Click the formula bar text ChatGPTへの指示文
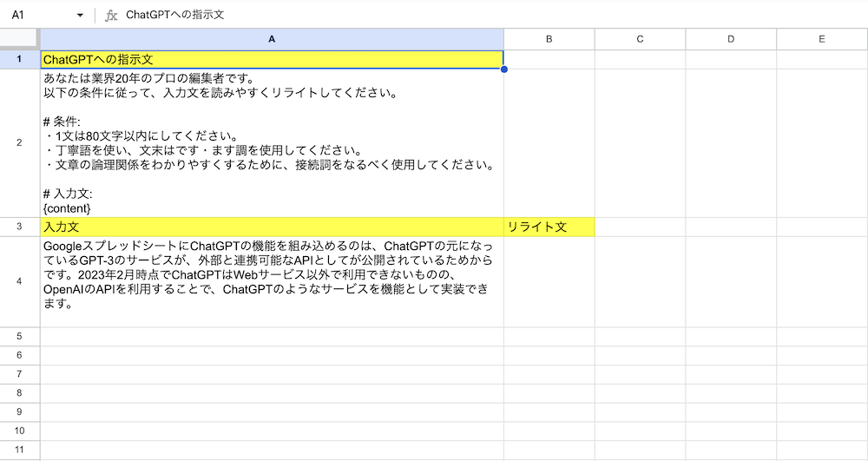This screenshot has height=461, width=868. 175,15
